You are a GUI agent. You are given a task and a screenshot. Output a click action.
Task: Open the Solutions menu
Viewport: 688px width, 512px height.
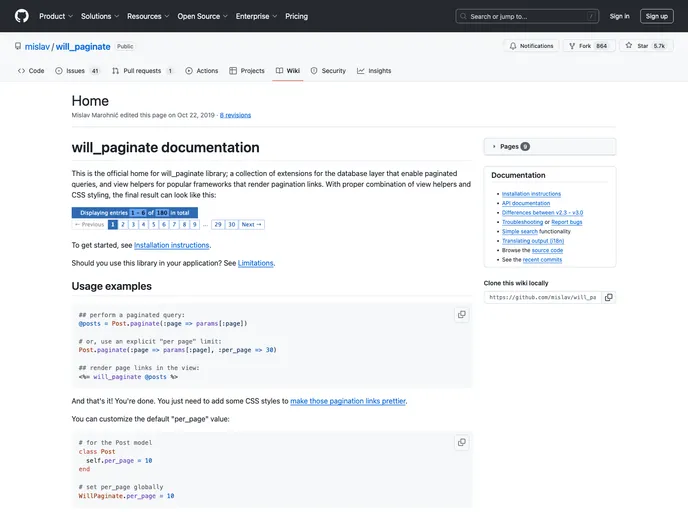(x=100, y=16)
